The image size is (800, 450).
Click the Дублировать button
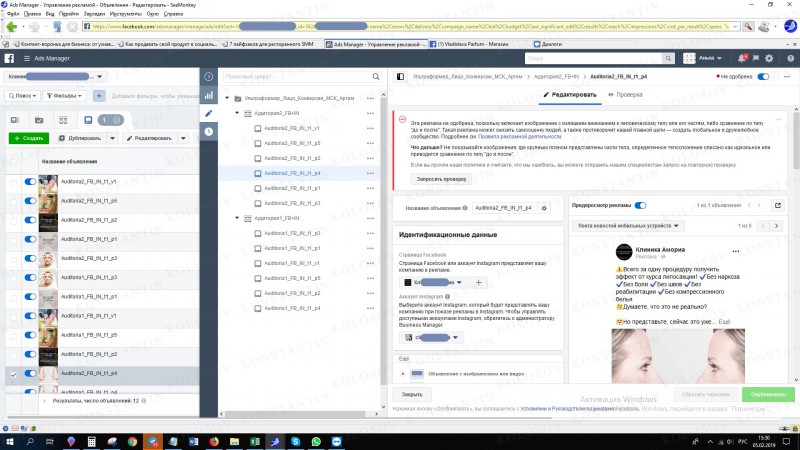tap(80, 138)
